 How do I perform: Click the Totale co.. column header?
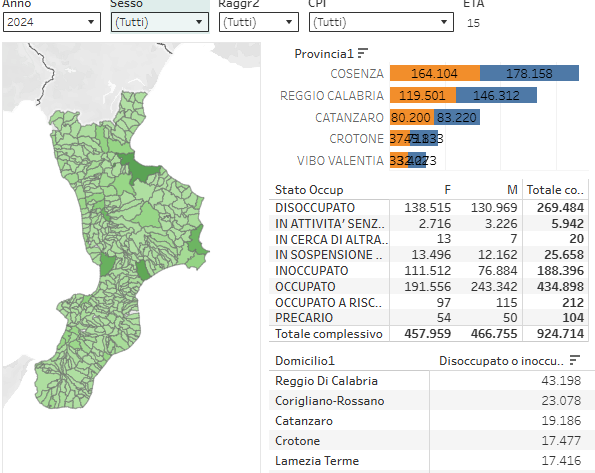[555, 190]
